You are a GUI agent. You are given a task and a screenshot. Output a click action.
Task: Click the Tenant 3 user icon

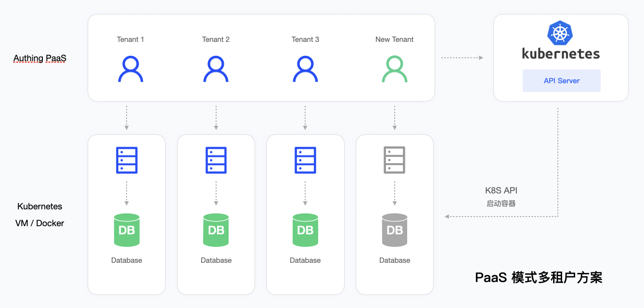pyautogui.click(x=305, y=69)
